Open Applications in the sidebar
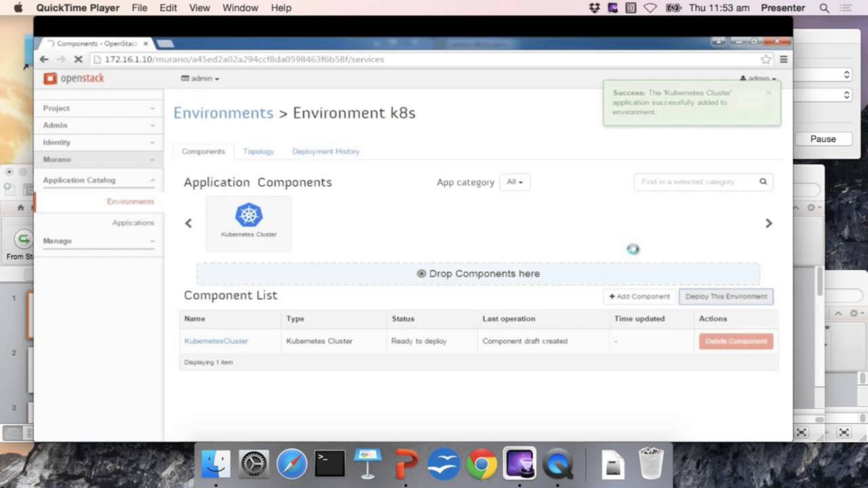868x488 pixels. [133, 223]
